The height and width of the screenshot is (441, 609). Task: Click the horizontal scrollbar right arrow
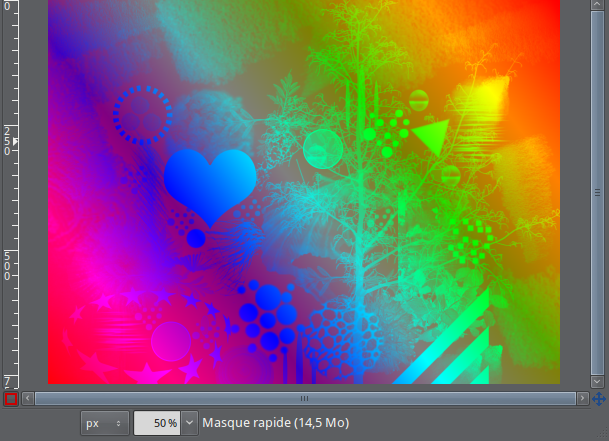pyautogui.click(x=582, y=399)
